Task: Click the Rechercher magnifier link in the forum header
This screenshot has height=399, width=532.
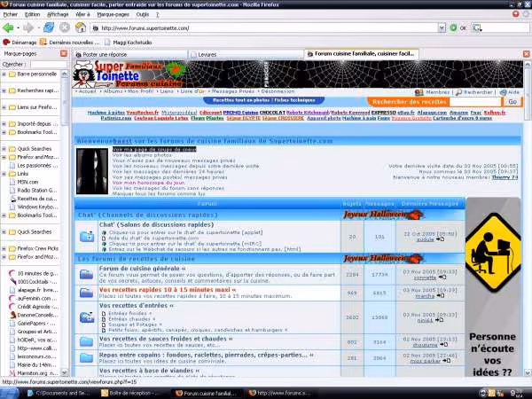Action: click(x=474, y=92)
